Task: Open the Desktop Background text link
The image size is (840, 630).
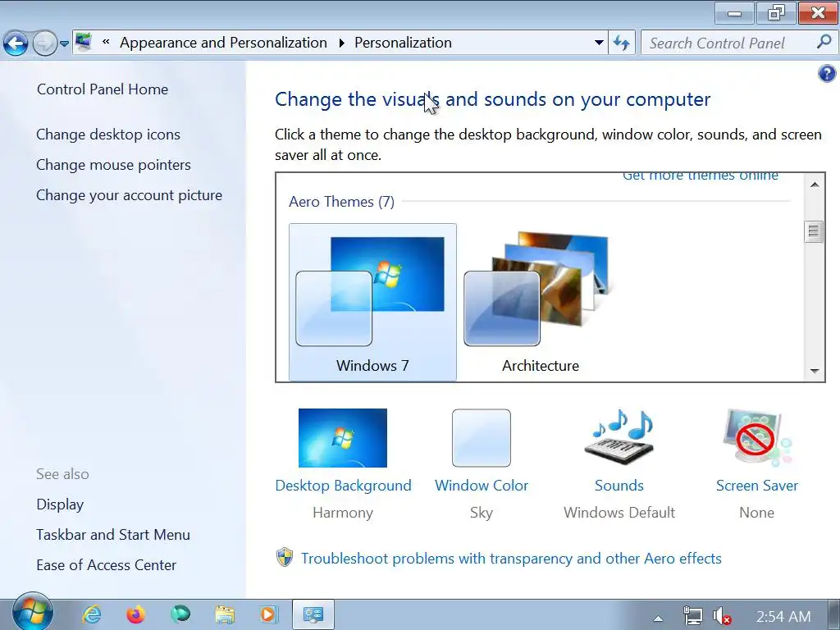Action: [343, 486]
